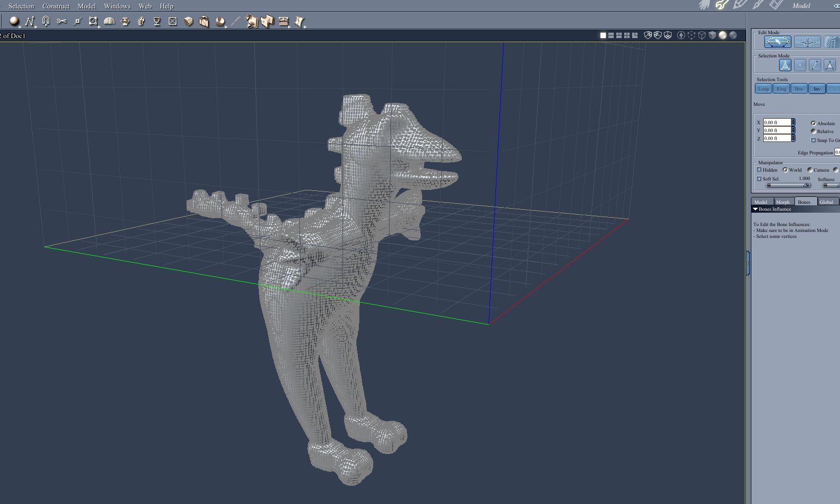Viewport: 840px width, 504px height.
Task: Open the Assemble room hand icon
Action: tap(705, 5)
